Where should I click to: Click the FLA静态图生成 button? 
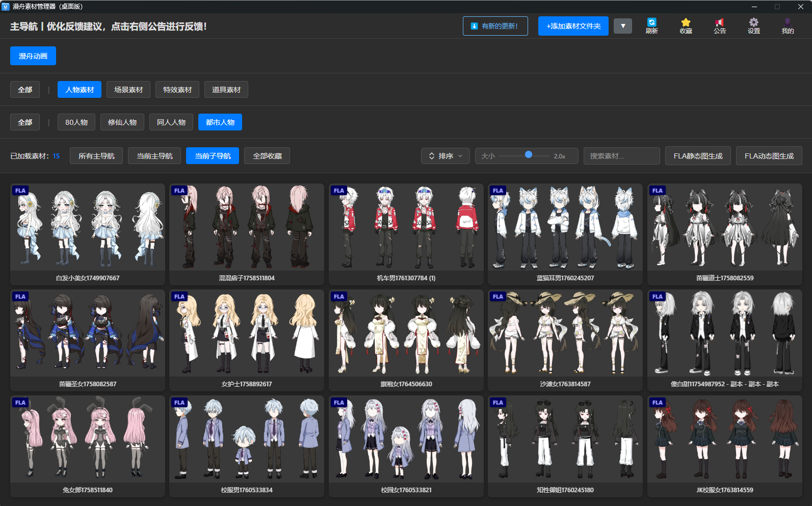[x=698, y=156]
